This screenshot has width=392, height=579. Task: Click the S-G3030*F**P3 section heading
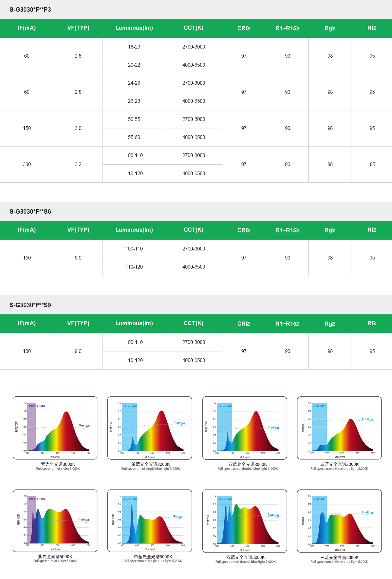click(30, 10)
